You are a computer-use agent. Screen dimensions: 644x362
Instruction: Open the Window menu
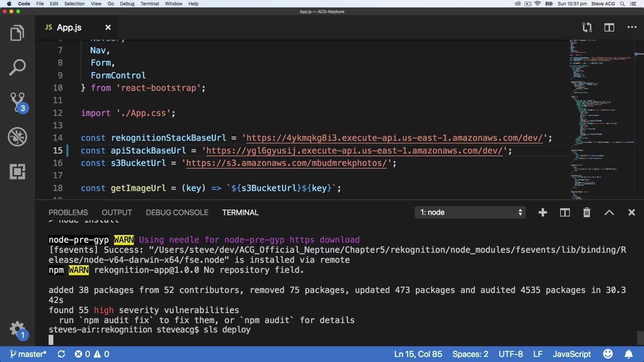(174, 4)
